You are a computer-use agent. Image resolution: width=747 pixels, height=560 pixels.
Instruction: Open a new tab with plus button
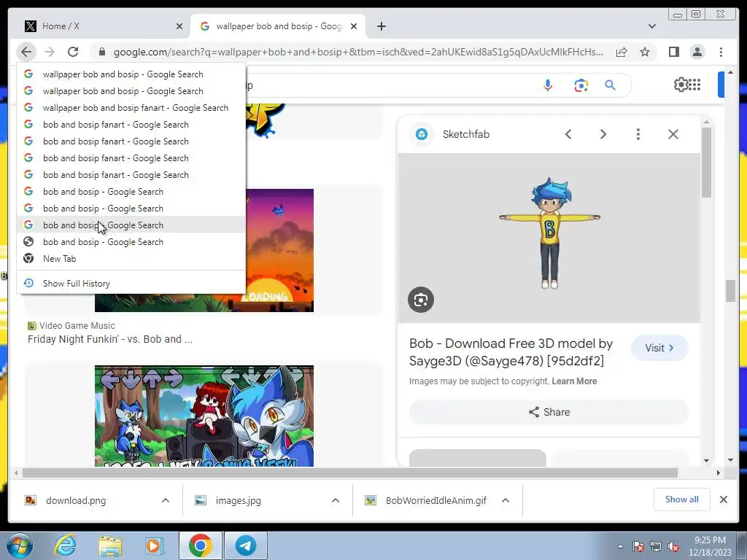(x=381, y=26)
